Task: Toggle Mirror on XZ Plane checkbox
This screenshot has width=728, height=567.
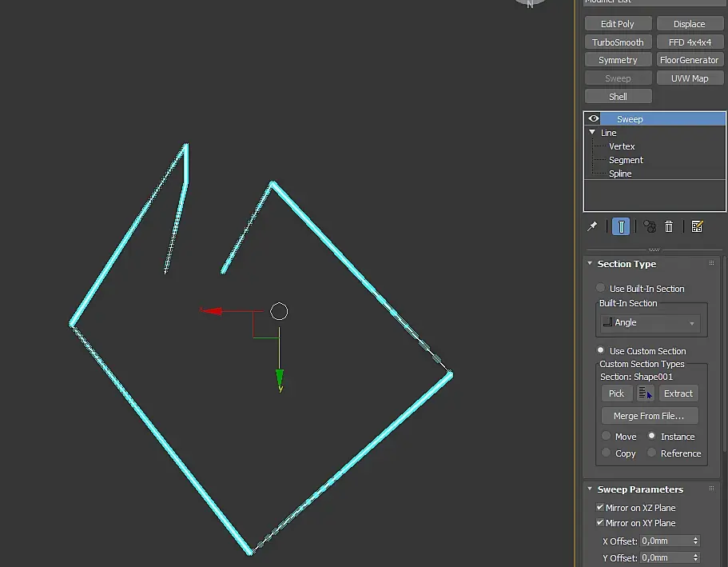Action: 600,508
